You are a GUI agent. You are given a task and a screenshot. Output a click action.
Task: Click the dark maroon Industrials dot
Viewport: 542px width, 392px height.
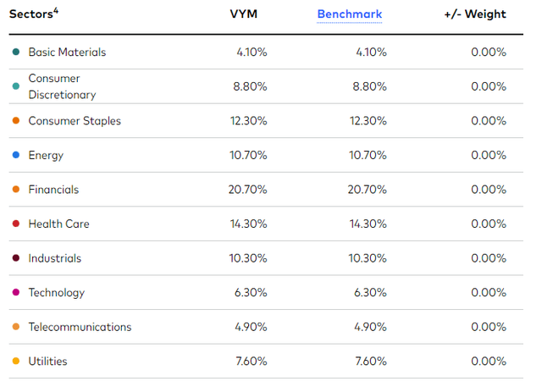click(x=16, y=258)
